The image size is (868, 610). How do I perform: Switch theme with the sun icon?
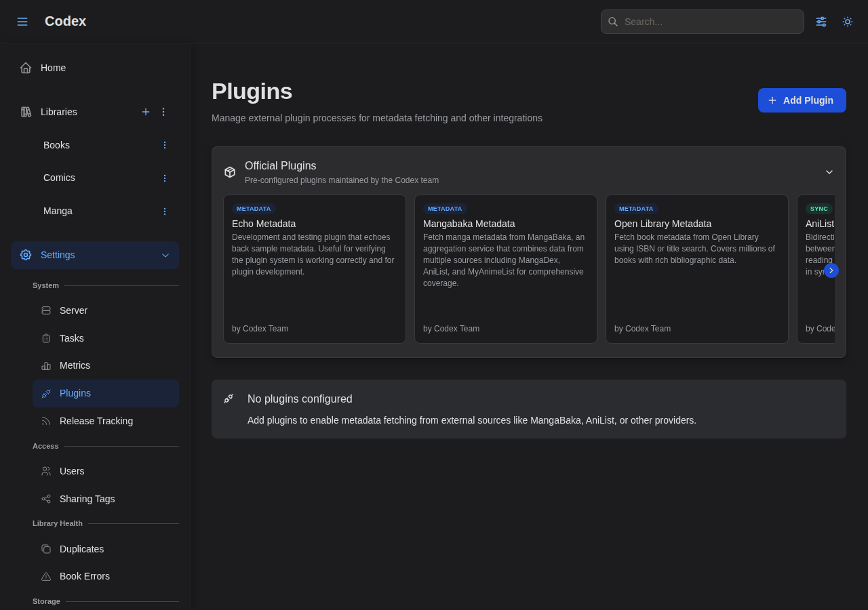click(x=848, y=22)
